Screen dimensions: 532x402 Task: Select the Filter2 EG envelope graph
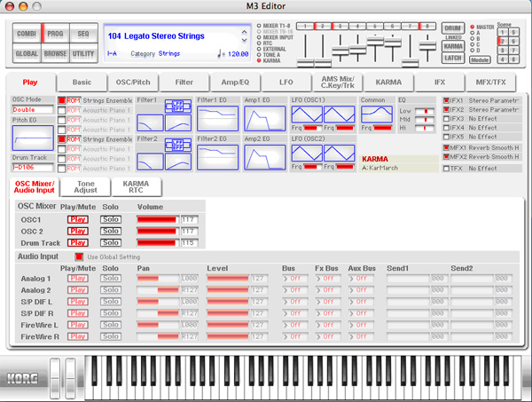point(217,157)
